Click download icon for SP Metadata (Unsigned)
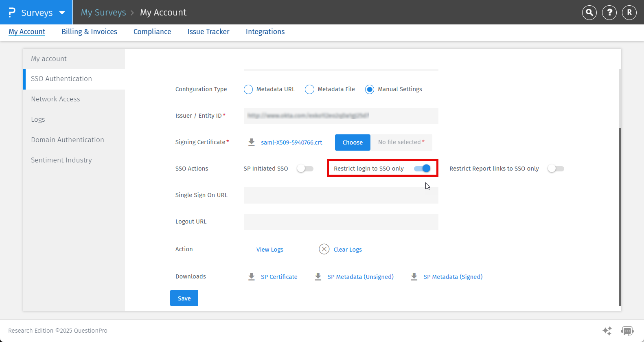Viewport: 644px width, 342px height. [x=318, y=277]
